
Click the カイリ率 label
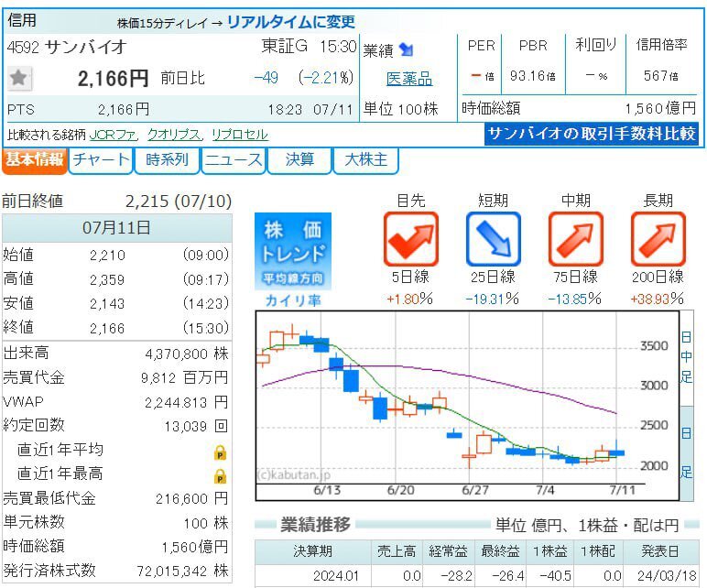coord(293,299)
